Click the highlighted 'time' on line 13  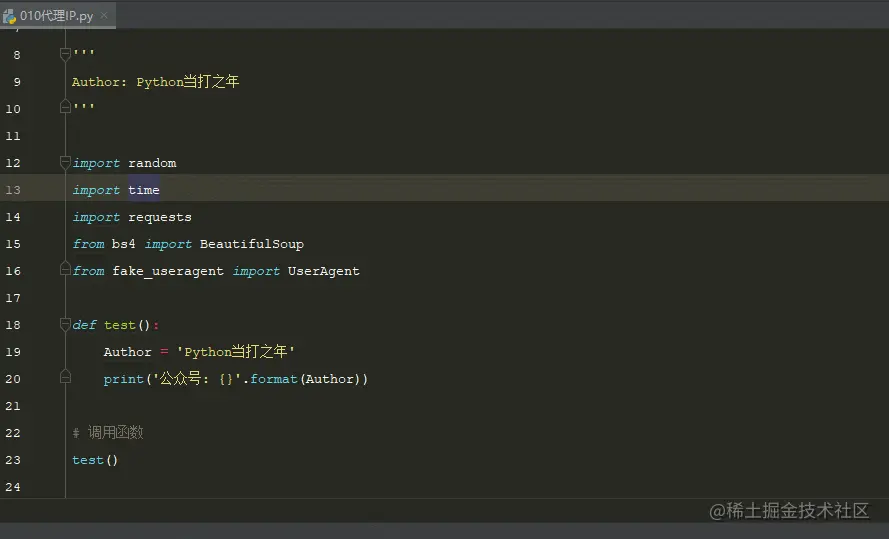click(143, 190)
